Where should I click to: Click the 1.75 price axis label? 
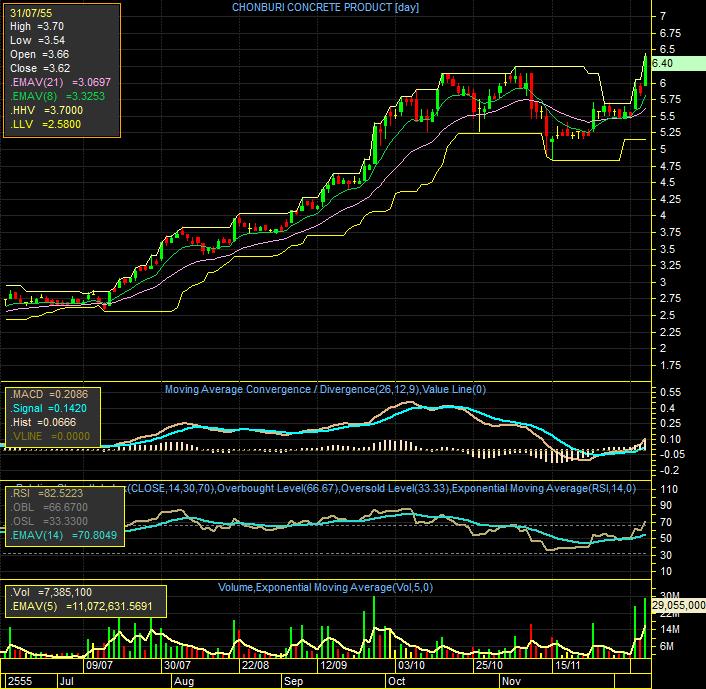670,365
